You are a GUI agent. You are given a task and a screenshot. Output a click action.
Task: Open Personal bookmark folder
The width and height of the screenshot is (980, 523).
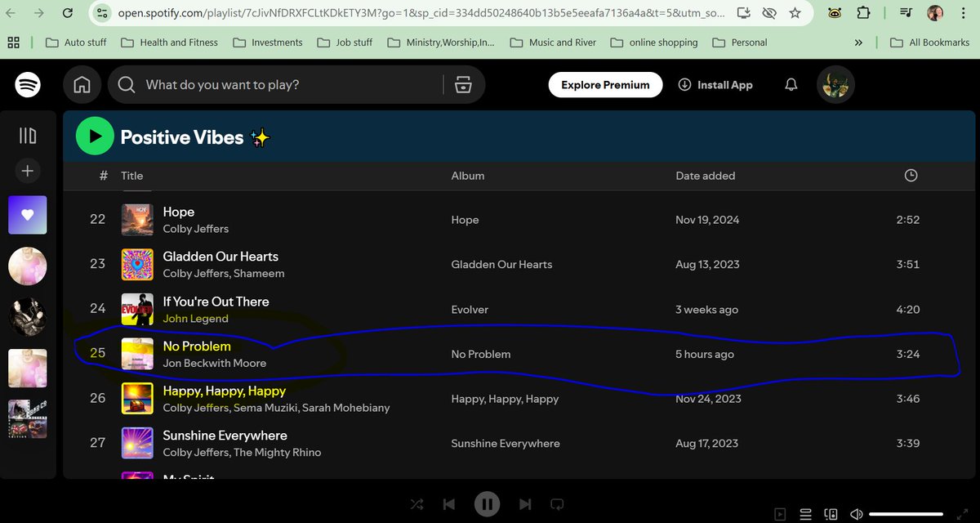(x=740, y=42)
